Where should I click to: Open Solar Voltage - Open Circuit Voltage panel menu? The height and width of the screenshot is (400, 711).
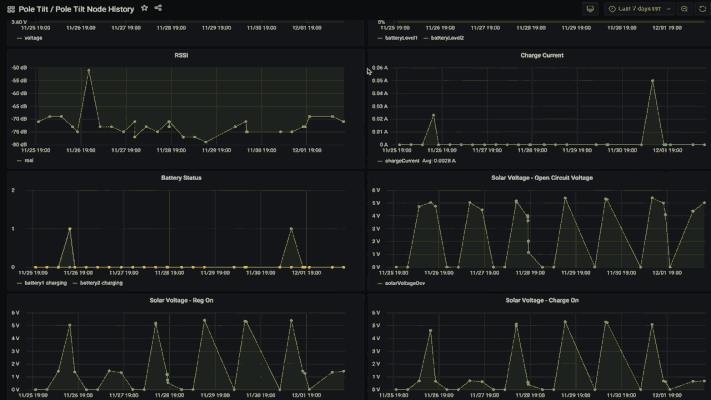click(542, 178)
